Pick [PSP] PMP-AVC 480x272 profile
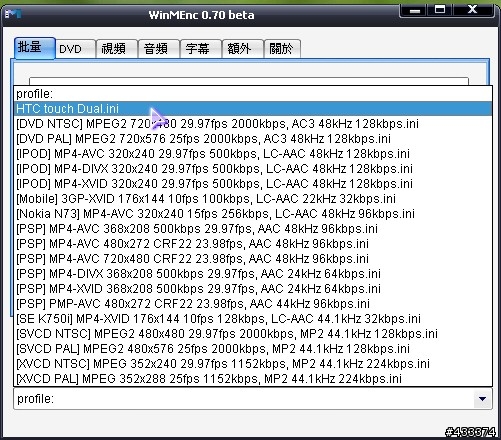Image resolution: width=501 pixels, height=440 pixels. 253,304
